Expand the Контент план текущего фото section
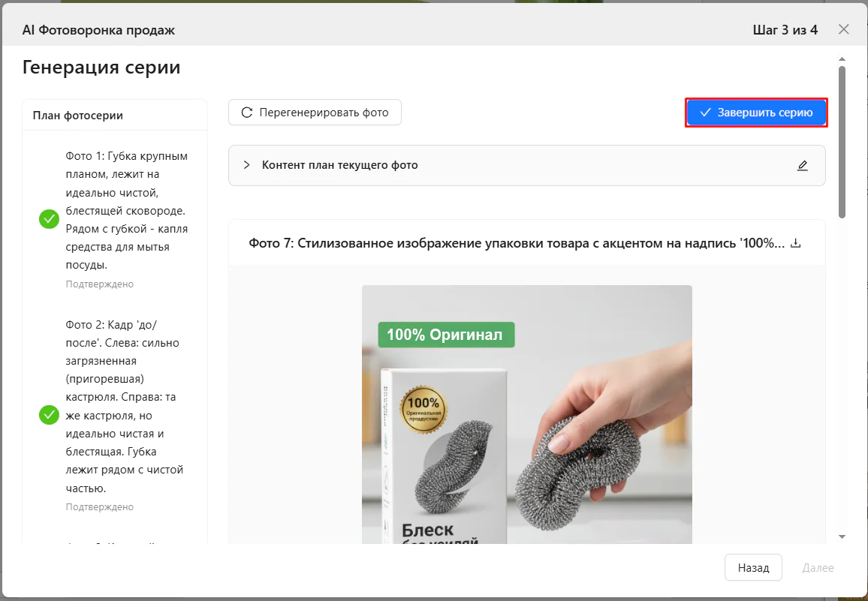 pyautogui.click(x=247, y=165)
